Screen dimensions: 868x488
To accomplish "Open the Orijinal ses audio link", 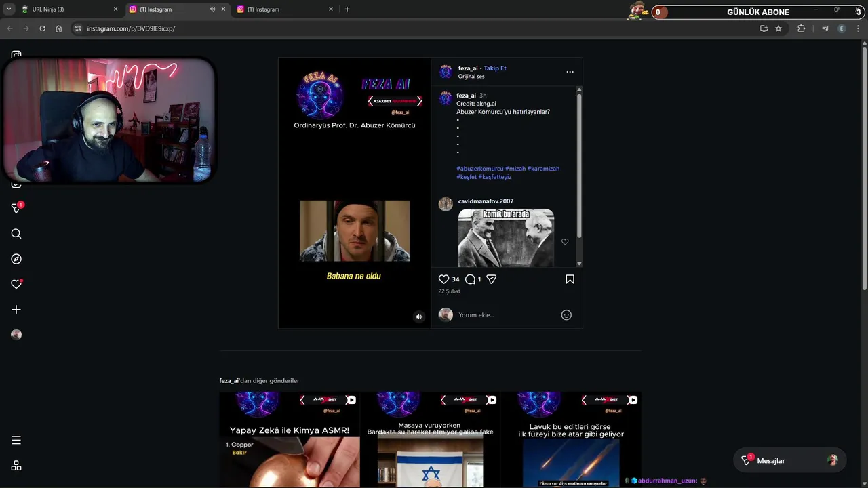I will pos(471,77).
